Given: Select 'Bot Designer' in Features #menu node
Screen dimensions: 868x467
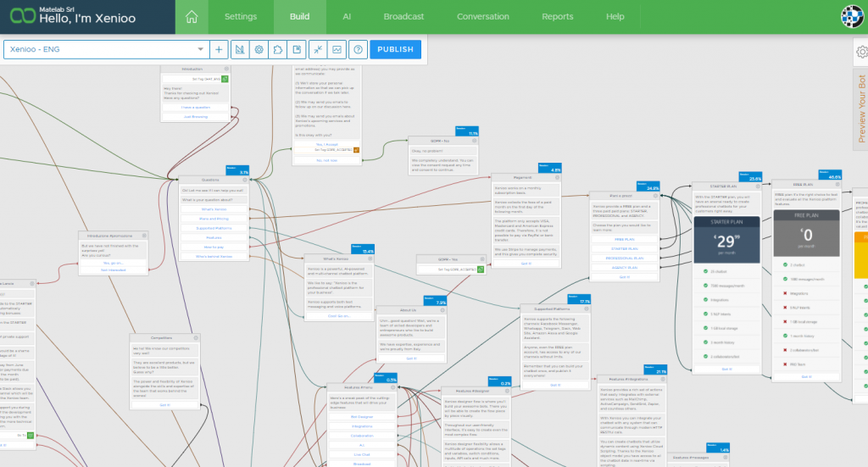Looking at the screenshot, I should point(362,417).
